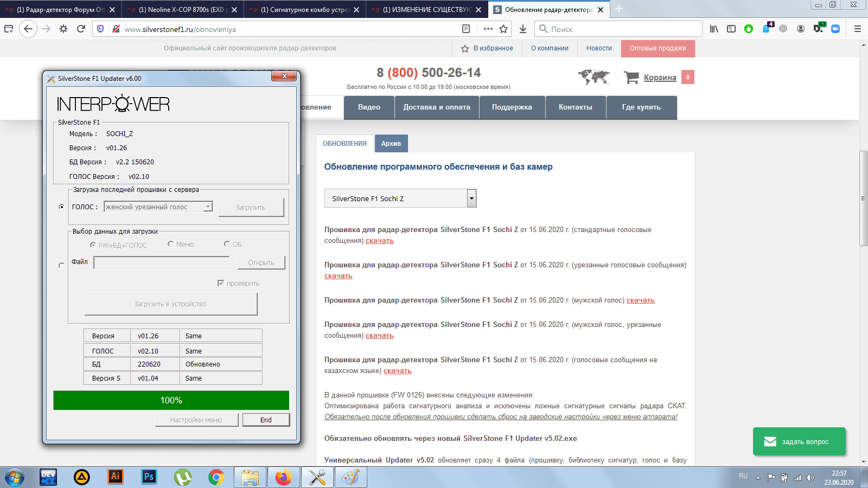This screenshot has width=868, height=488.
Task: Open the Доставка и оплата menu item
Action: (x=437, y=107)
